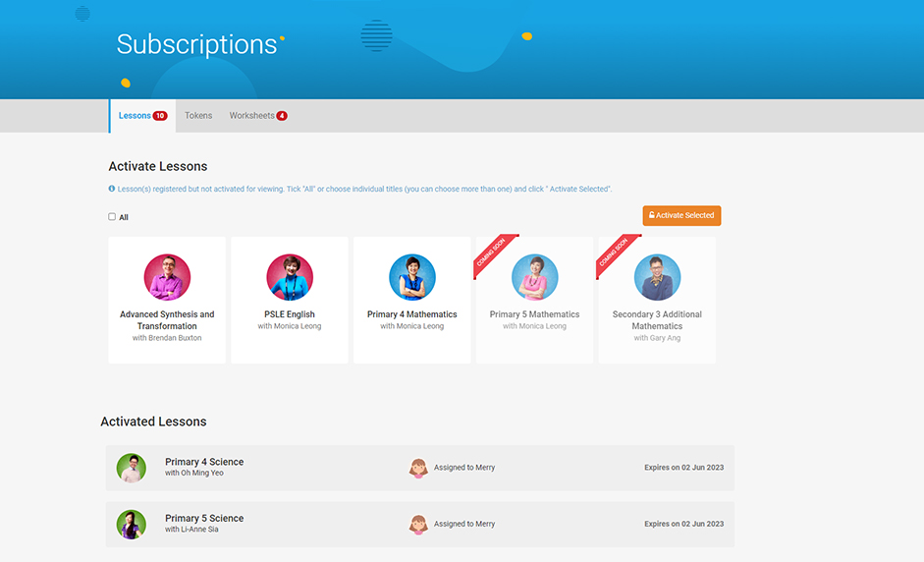Image resolution: width=924 pixels, height=562 pixels.
Task: Click the student icon in the Primary 4 Science row
Action: pos(418,469)
